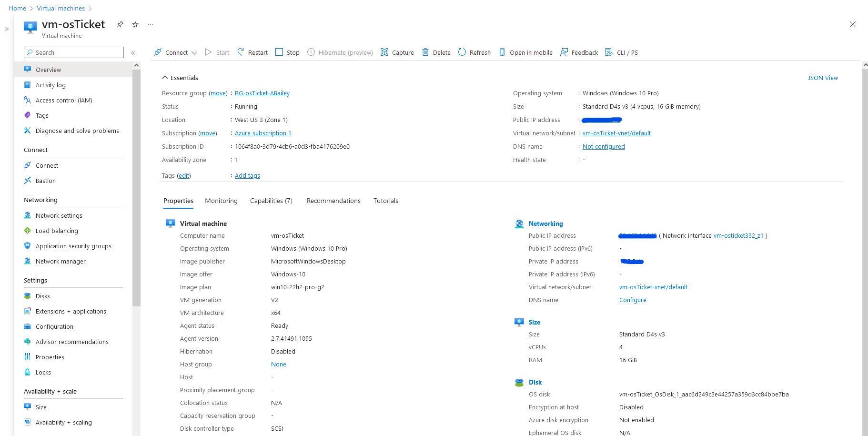868x436 pixels.
Task: Go to Home breadcrumb
Action: 18,8
